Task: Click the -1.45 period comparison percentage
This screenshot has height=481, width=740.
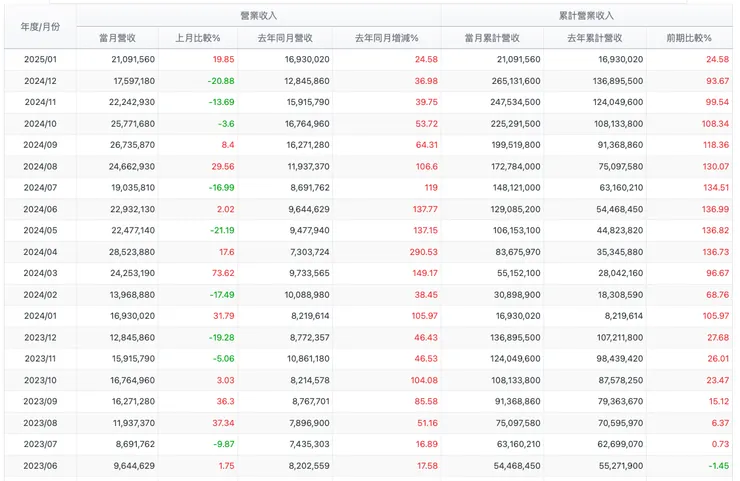Action: 718,466
